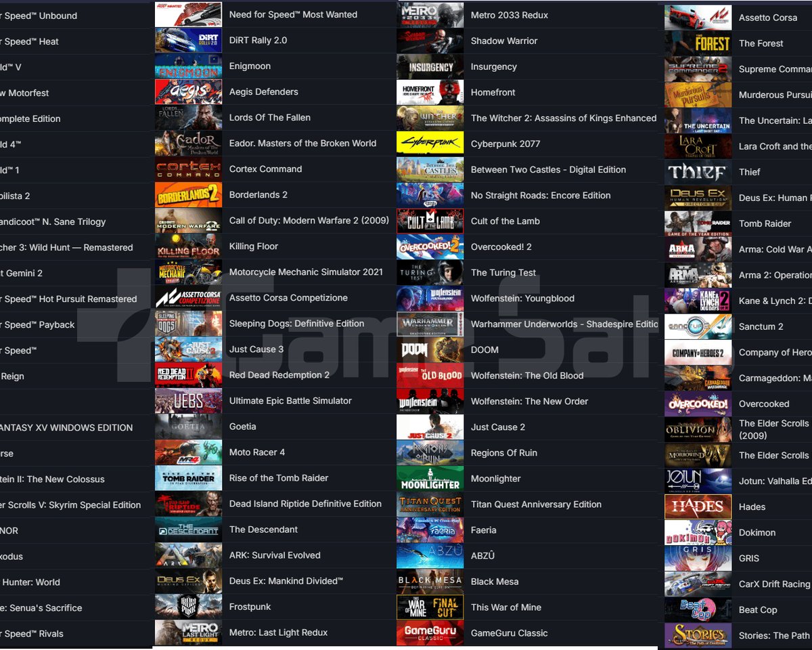This screenshot has width=812, height=650.
Task: Select The Forest game title
Action: (761, 43)
